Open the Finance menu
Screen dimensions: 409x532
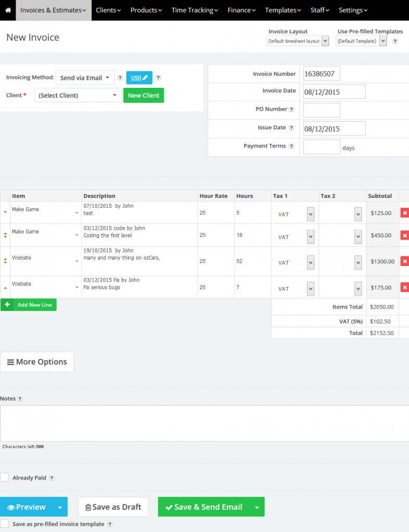click(242, 10)
